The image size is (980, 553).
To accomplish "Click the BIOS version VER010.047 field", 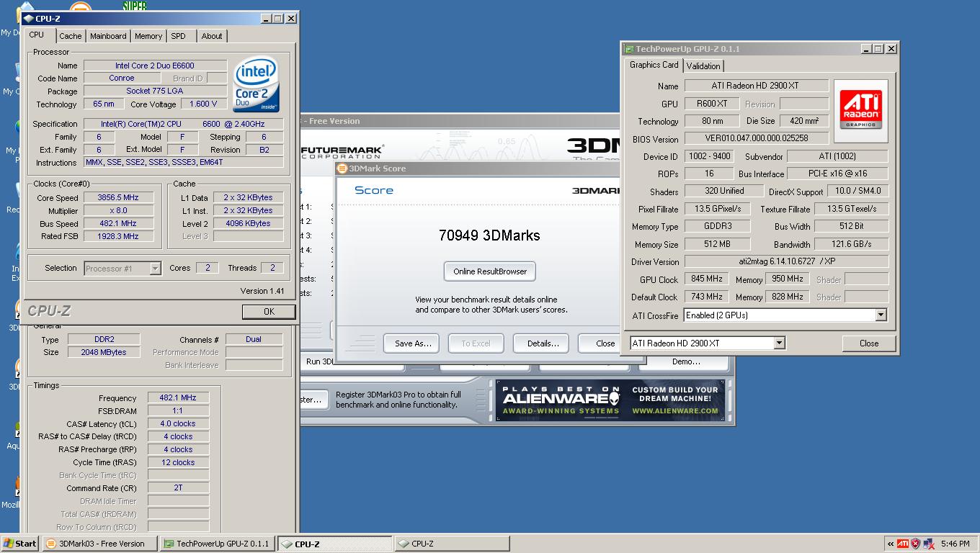I will (756, 138).
